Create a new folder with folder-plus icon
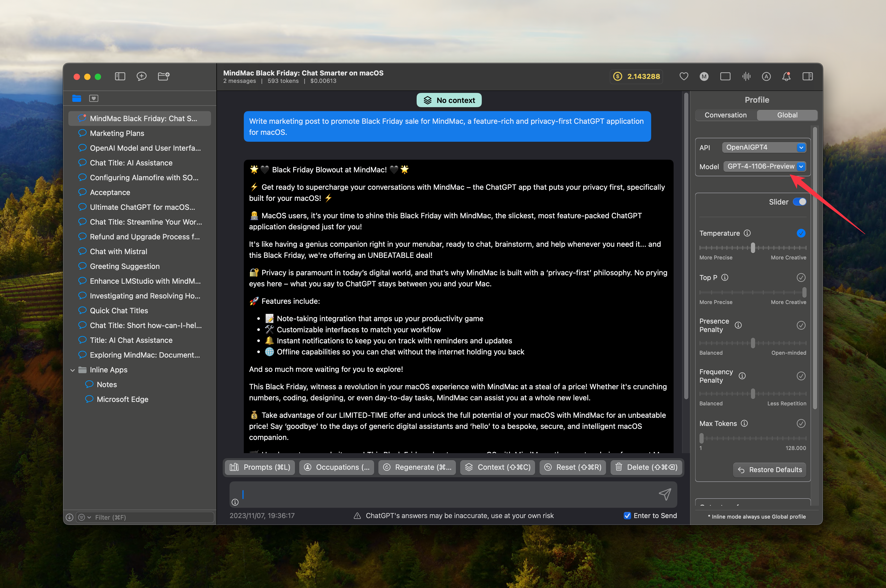 coord(164,77)
